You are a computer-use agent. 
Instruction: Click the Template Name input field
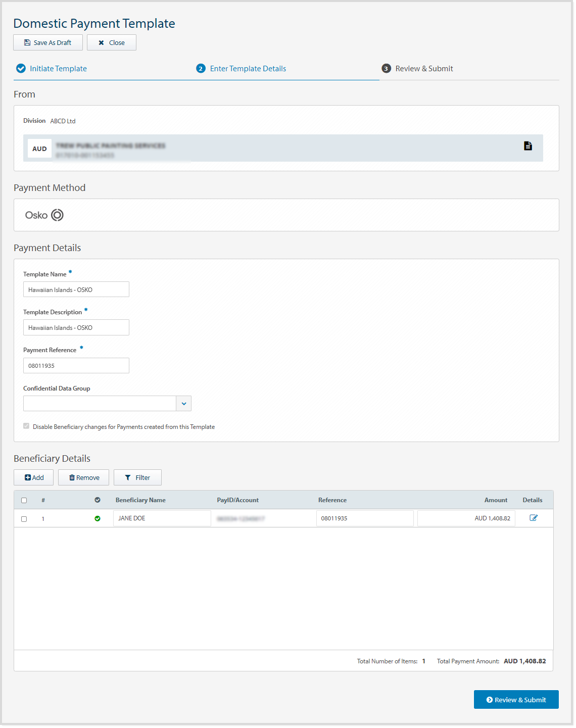(76, 289)
